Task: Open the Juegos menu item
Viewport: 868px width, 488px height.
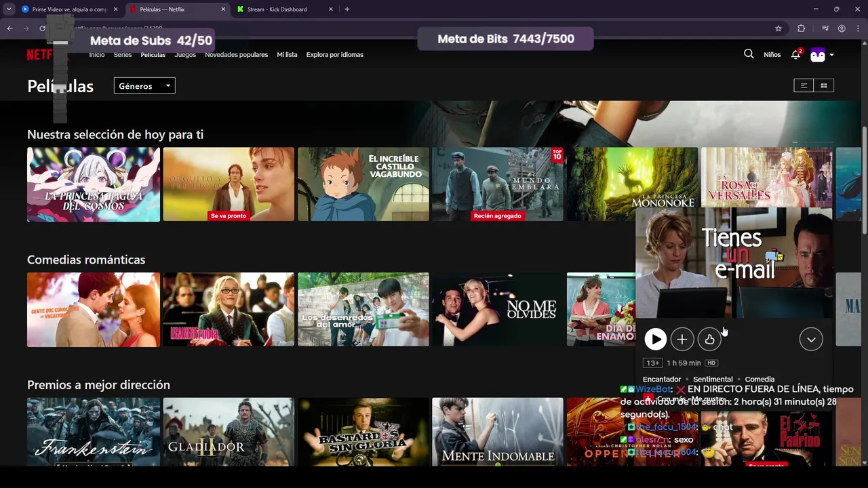Action: pos(185,55)
